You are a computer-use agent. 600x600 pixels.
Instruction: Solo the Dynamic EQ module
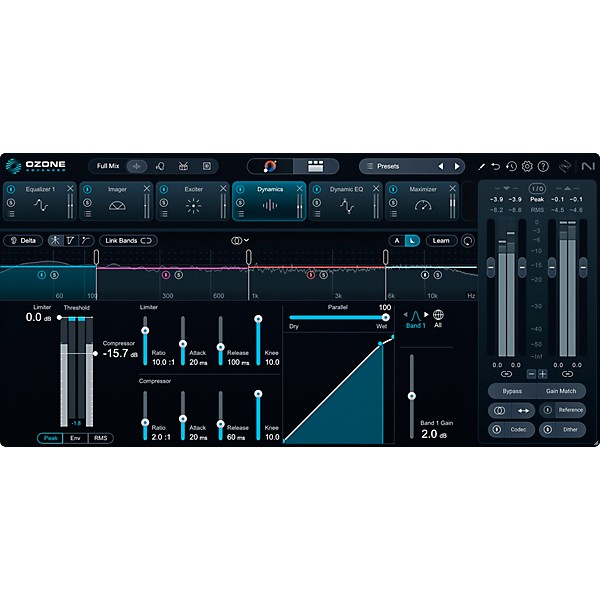coord(317,203)
